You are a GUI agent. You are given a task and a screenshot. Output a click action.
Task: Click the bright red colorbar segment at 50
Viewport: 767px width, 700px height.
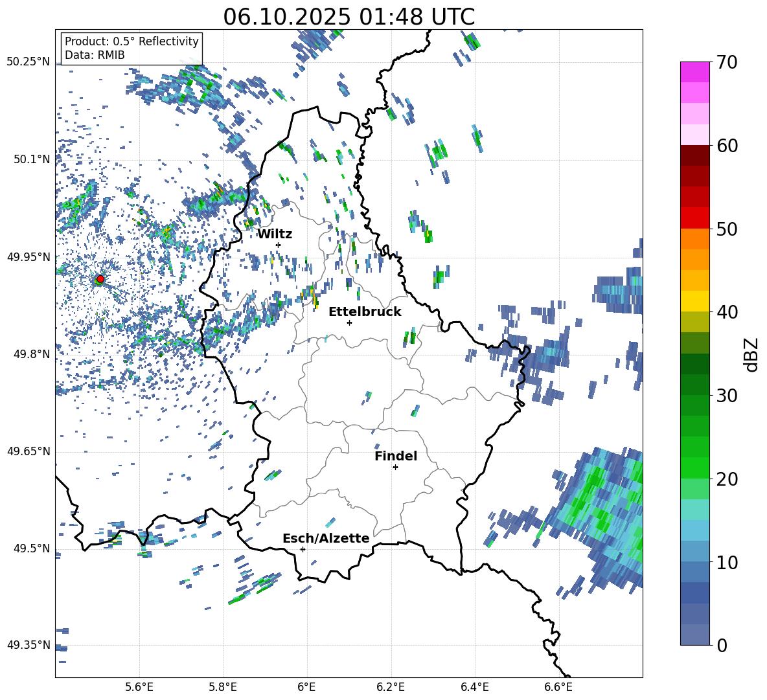point(694,218)
